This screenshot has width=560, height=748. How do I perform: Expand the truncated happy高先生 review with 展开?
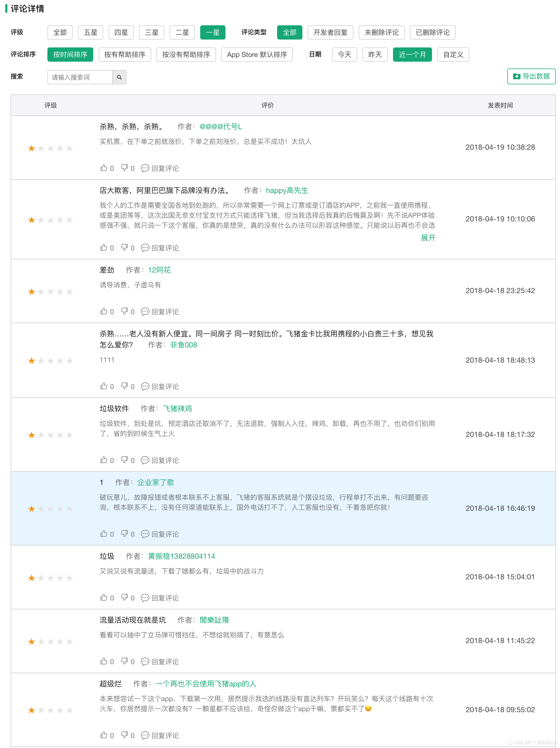428,238
